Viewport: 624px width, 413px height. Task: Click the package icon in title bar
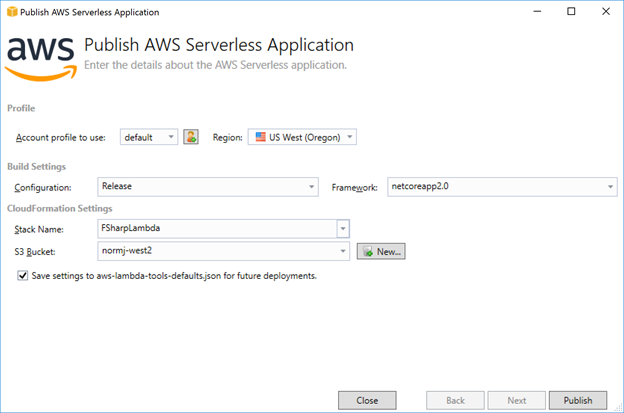point(12,12)
